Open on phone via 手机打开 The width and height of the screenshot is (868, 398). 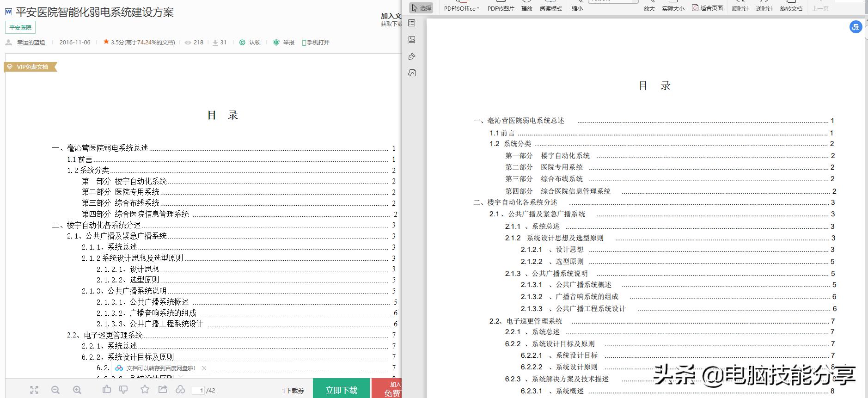coord(316,42)
